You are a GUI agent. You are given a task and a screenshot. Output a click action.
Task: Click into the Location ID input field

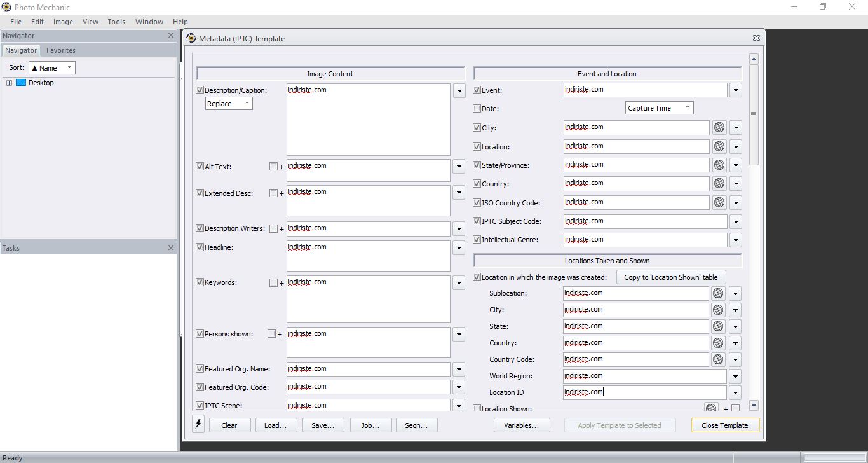(x=644, y=392)
